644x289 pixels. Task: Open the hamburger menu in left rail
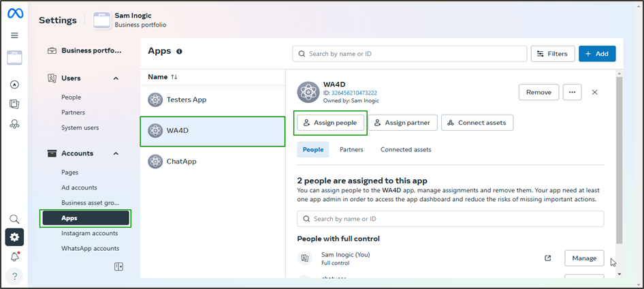[x=14, y=35]
